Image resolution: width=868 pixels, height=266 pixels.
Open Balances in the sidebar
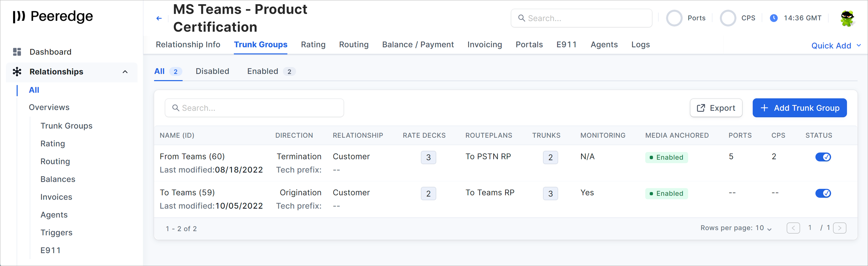58,179
